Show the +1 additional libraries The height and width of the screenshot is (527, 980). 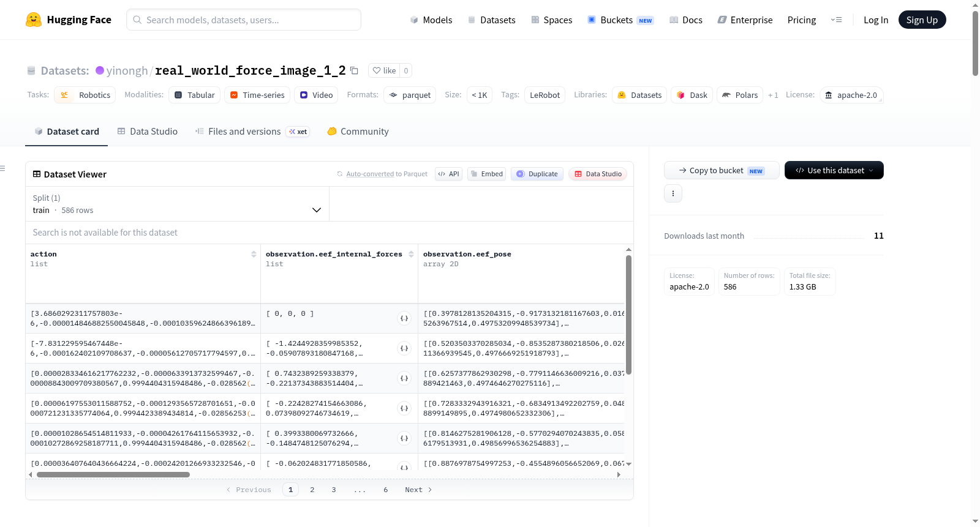point(773,95)
